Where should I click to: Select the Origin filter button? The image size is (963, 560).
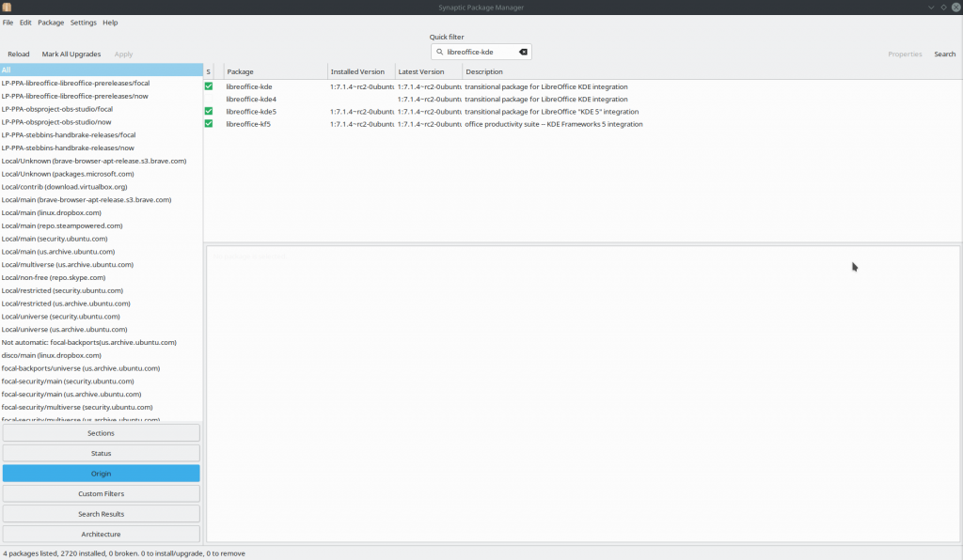click(102, 474)
